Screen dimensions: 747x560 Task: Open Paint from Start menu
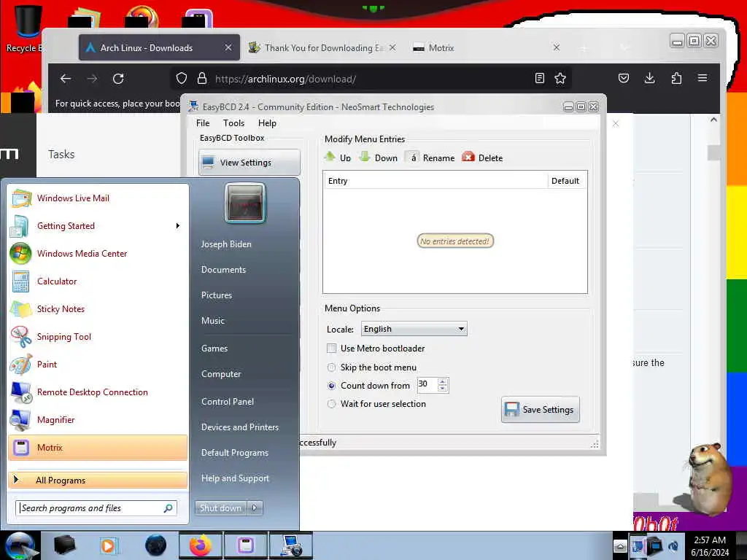pos(98,365)
